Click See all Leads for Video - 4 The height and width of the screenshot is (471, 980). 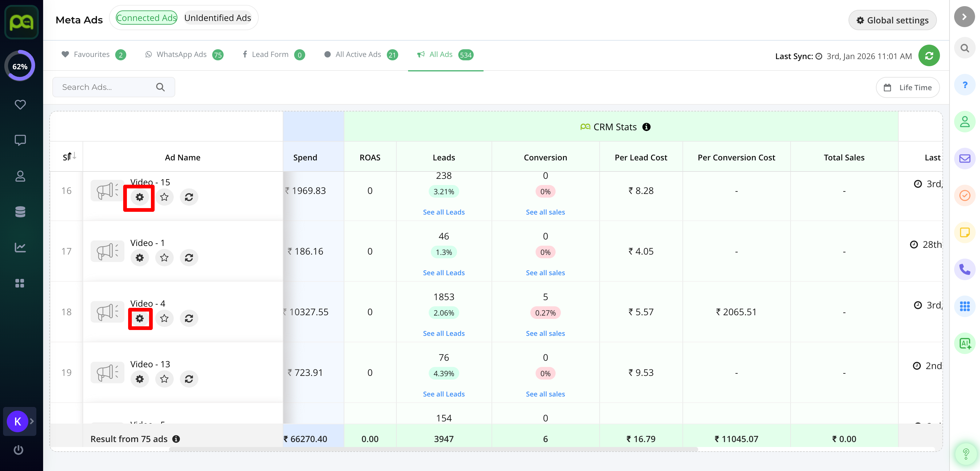pyautogui.click(x=443, y=333)
